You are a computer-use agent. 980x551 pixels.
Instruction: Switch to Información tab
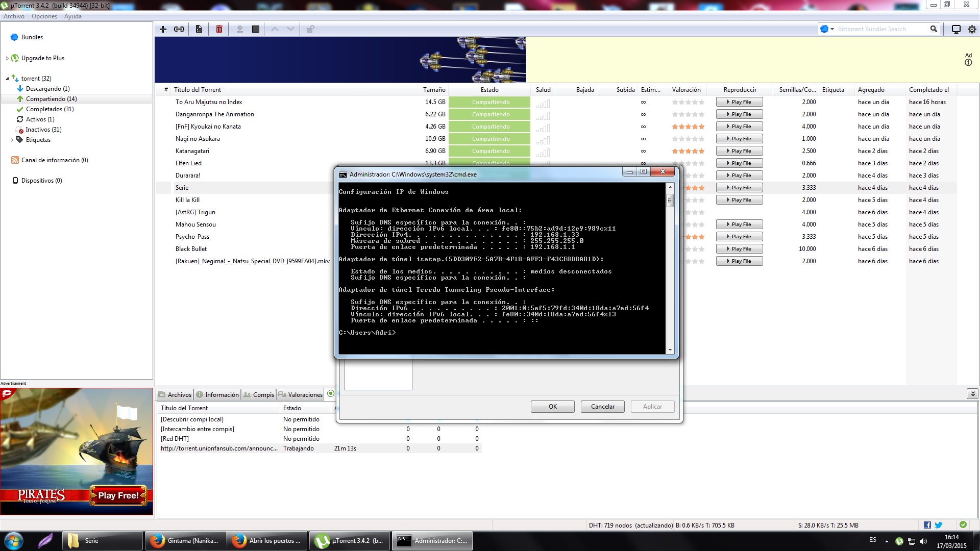(217, 394)
